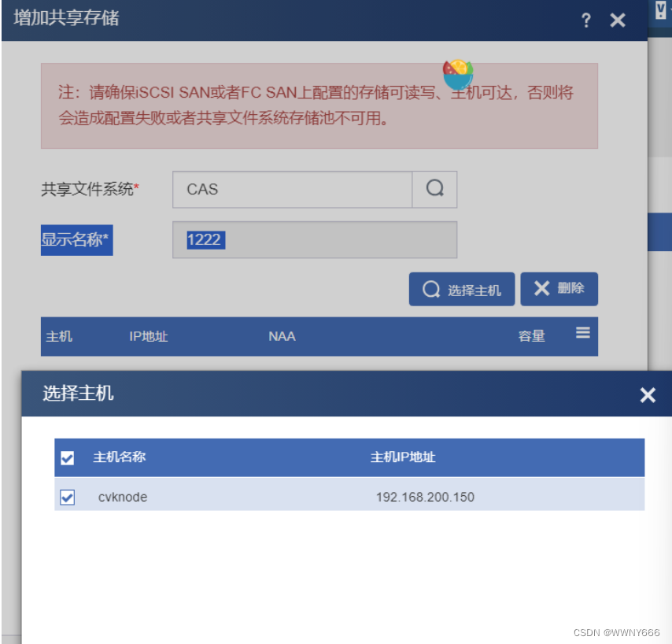Click the 删除 button
The image size is (672, 644).
coord(559,288)
